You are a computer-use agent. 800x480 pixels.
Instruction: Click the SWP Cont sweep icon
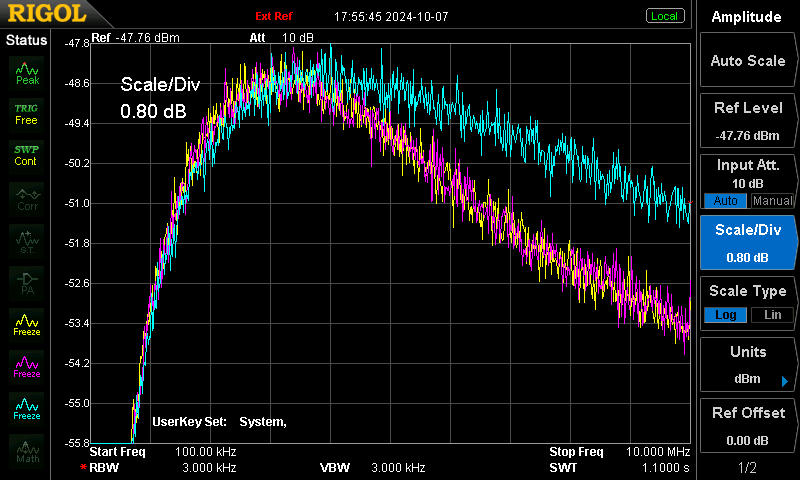tap(26, 156)
